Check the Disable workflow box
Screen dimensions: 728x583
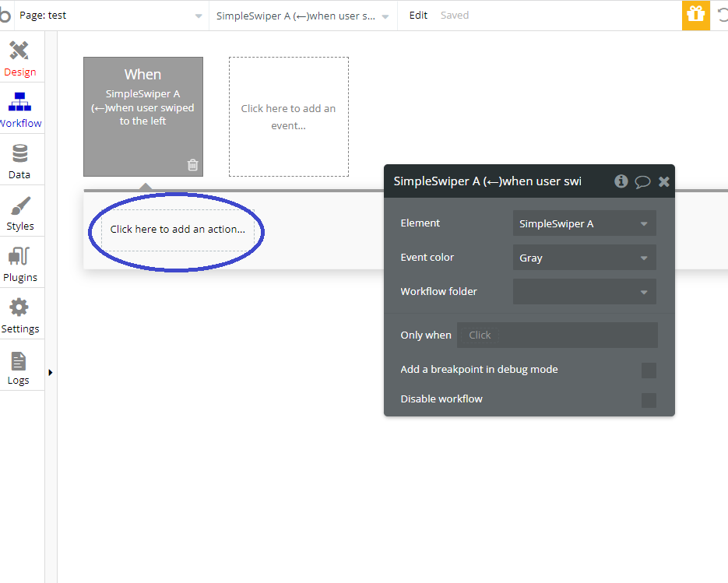coord(649,400)
